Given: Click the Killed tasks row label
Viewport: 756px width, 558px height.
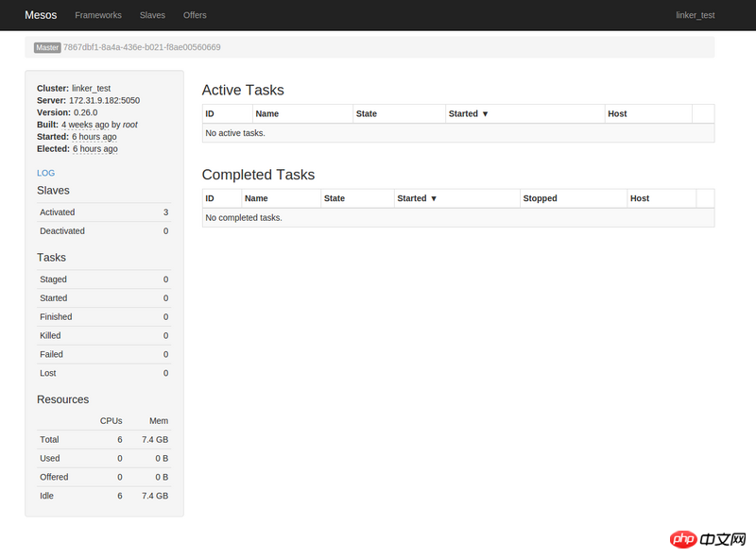Looking at the screenshot, I should click(50, 335).
